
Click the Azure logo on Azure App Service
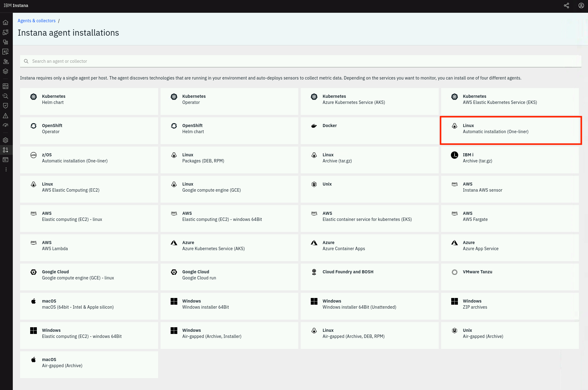pos(454,243)
